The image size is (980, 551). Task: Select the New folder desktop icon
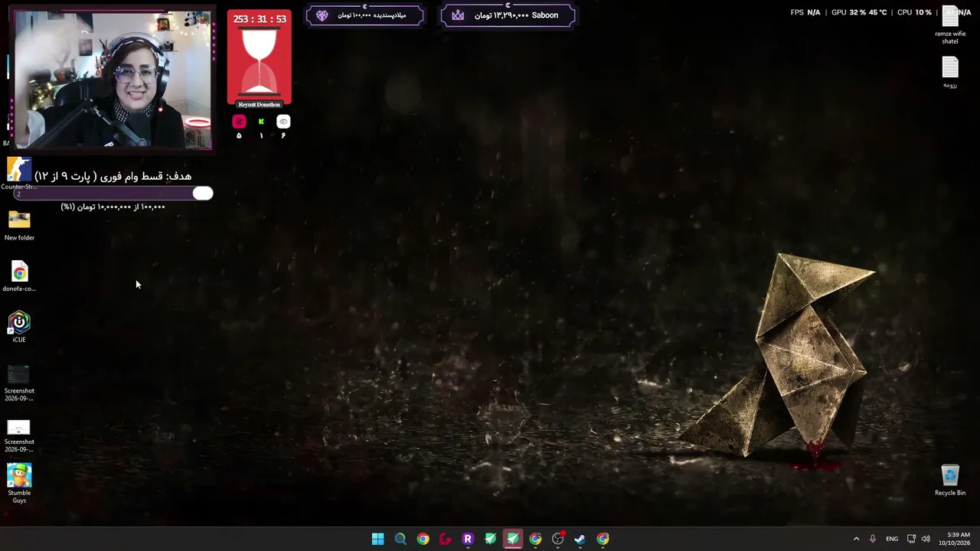(x=19, y=226)
